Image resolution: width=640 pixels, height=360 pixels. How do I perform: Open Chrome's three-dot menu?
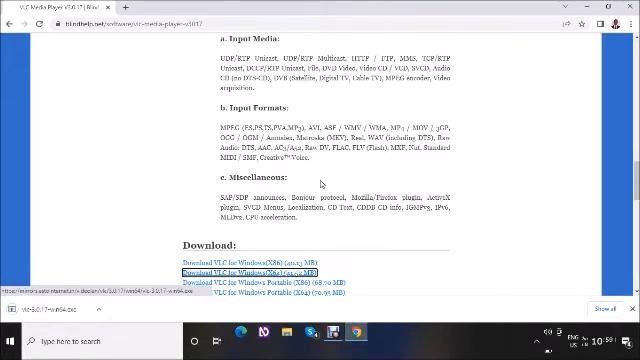click(x=631, y=24)
